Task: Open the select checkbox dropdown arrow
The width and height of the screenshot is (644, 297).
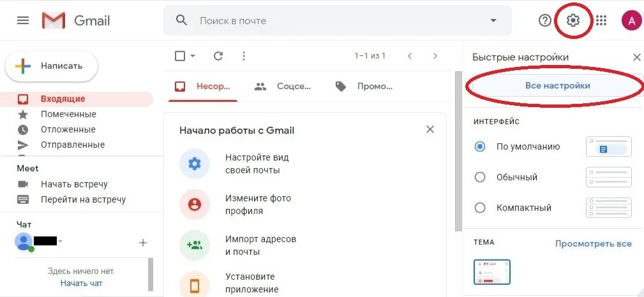Action: pyautogui.click(x=193, y=56)
